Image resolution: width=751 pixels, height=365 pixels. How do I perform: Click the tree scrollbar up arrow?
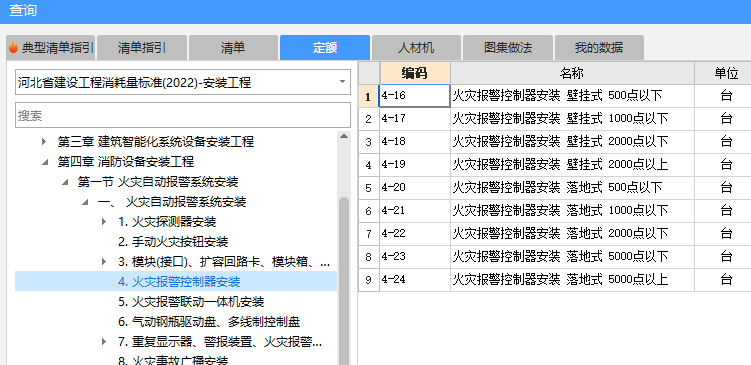tap(344, 137)
